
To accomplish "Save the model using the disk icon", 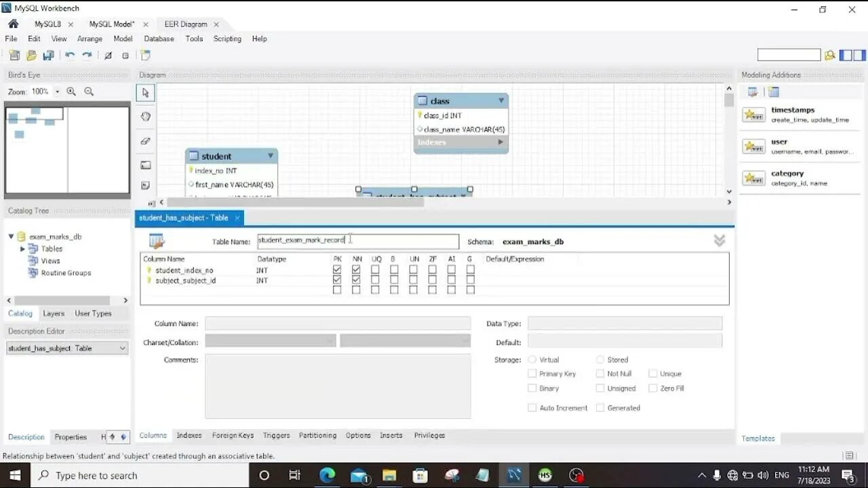I will click(x=48, y=56).
